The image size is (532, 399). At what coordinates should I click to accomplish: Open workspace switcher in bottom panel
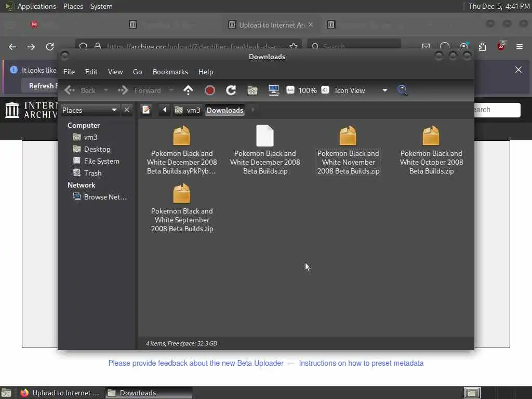(472, 393)
